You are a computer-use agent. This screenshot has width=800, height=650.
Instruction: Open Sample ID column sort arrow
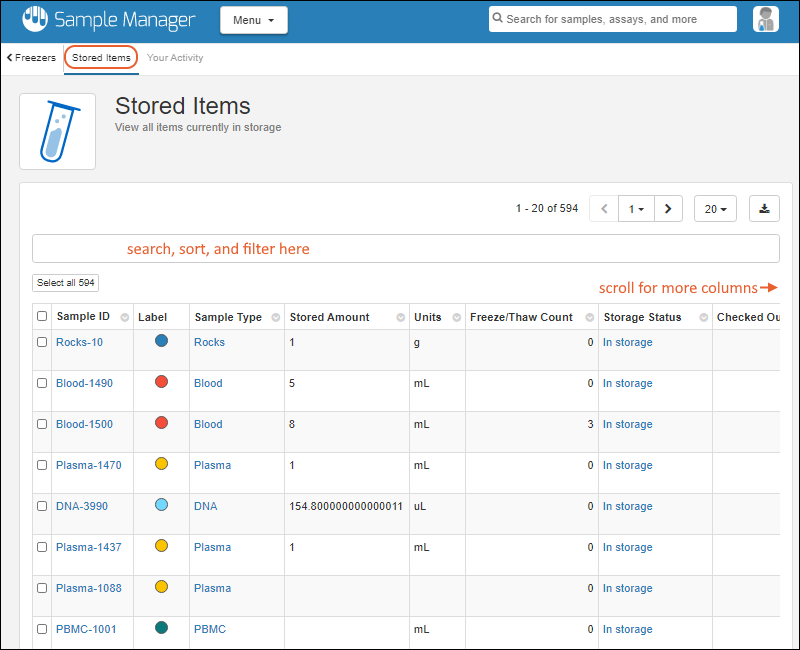click(x=124, y=318)
